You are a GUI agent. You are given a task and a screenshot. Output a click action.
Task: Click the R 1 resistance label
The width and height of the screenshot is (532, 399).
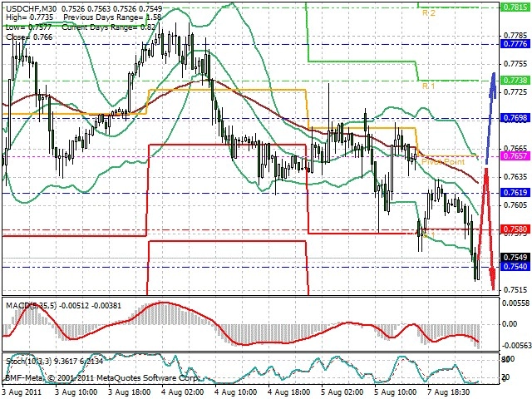[x=428, y=86]
